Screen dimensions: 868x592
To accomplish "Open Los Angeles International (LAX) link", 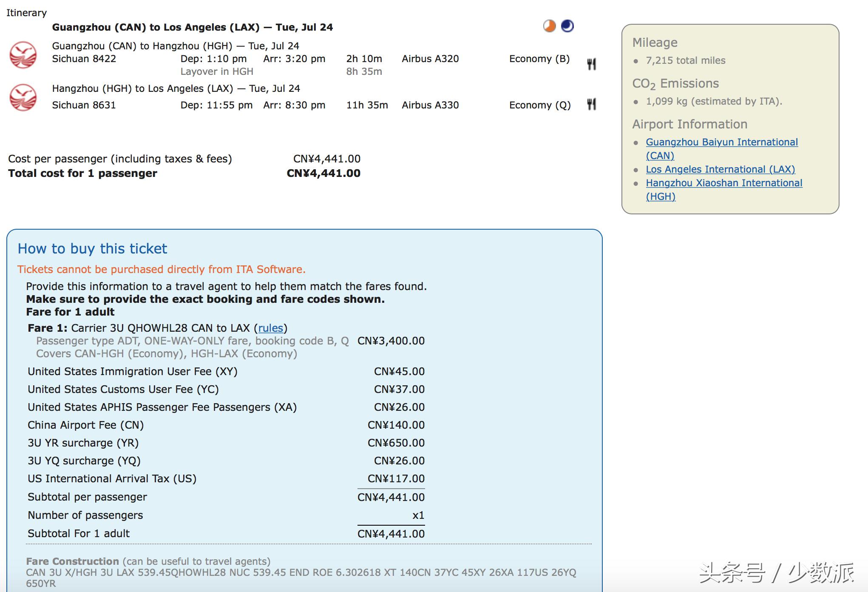I will (720, 169).
